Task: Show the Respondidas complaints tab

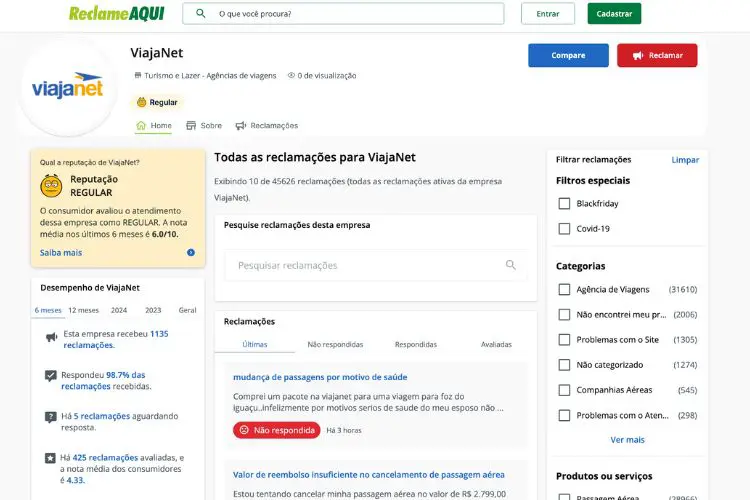Action: [x=416, y=344]
